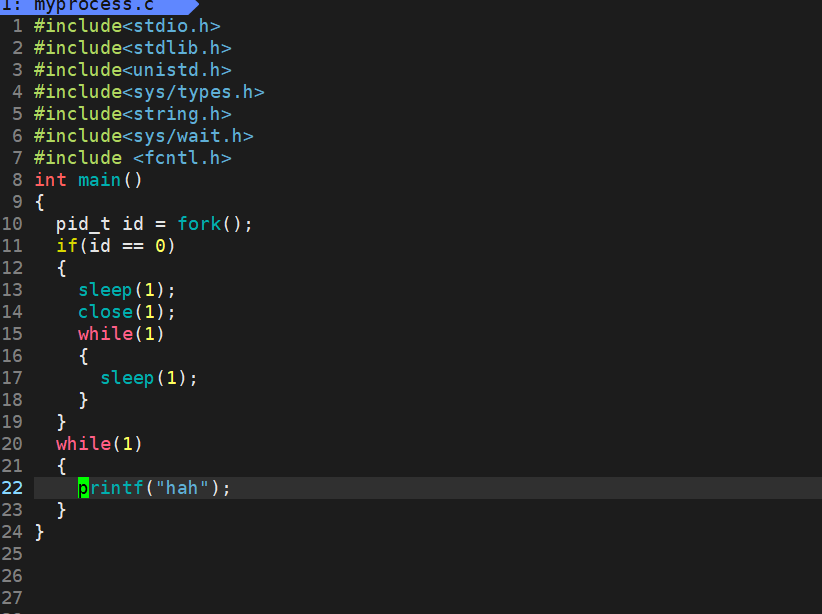Click the if(id == 0) condition

pyautogui.click(x=115, y=245)
